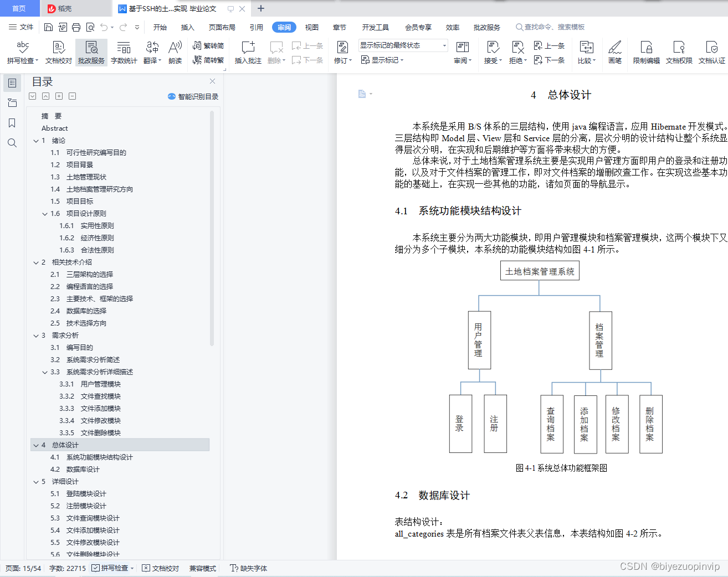Collapse the 3.3 系统需求分析详细描述 node

pos(45,372)
